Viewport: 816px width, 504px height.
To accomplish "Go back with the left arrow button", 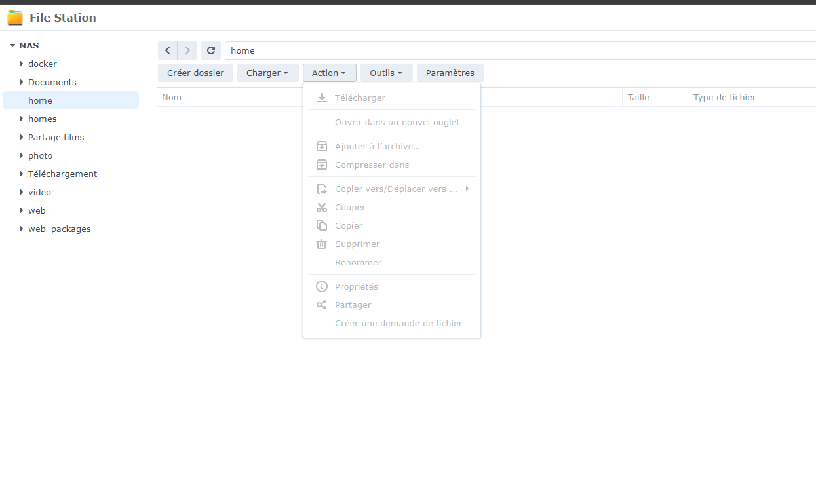I will 168,50.
